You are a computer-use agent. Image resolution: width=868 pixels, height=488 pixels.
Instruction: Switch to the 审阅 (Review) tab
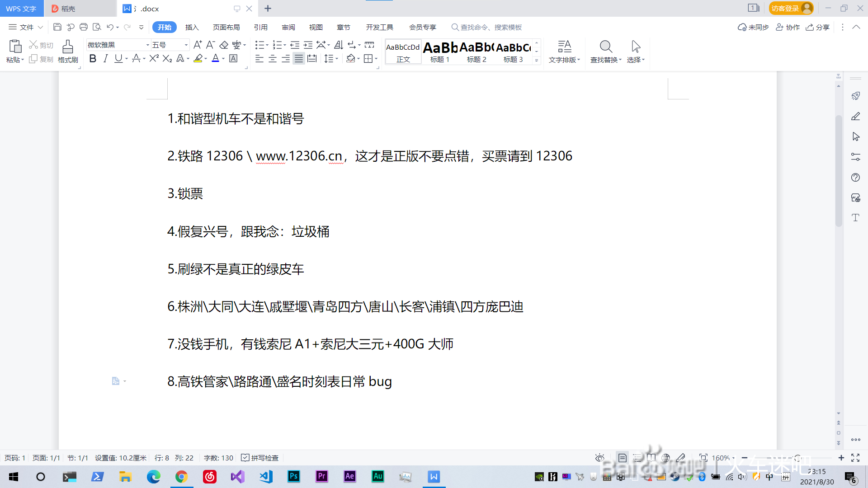[x=288, y=27]
